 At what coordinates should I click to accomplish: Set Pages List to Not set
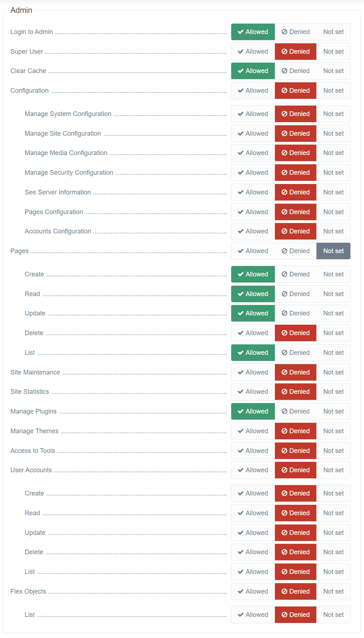point(333,353)
